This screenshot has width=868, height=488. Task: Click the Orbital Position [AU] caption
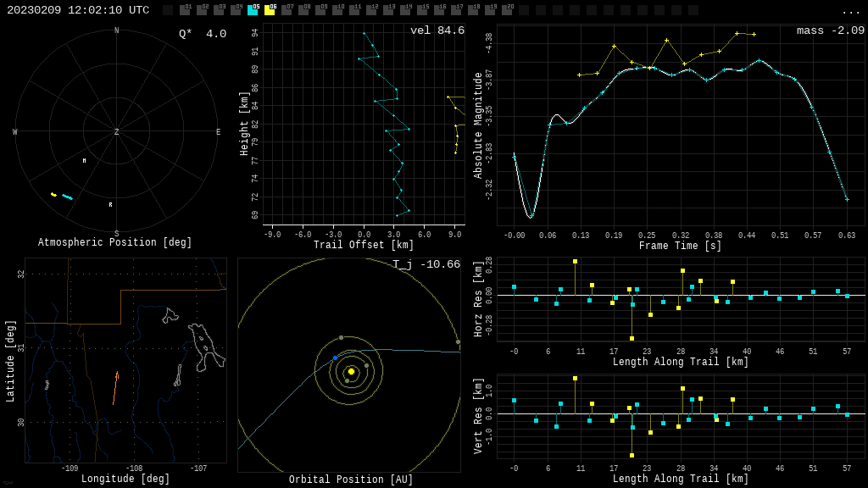[351, 480]
